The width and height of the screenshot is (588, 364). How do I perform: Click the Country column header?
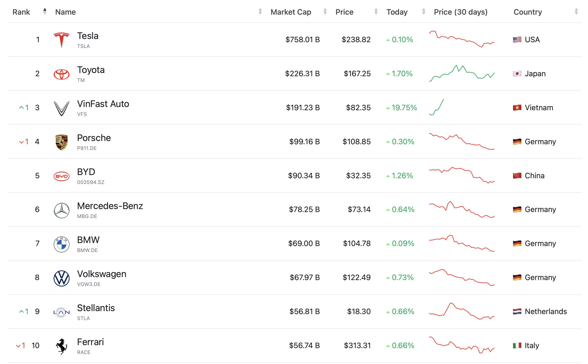tap(528, 12)
